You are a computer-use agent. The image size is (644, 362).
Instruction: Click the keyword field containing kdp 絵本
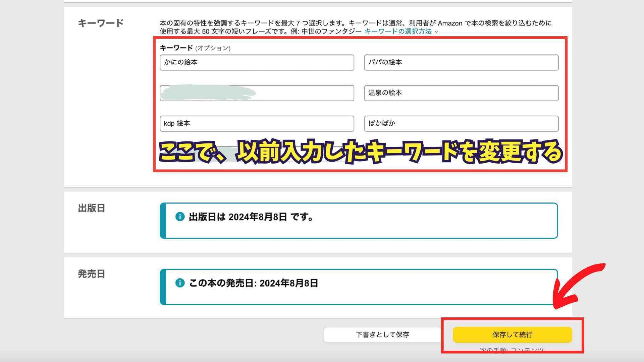click(257, 123)
